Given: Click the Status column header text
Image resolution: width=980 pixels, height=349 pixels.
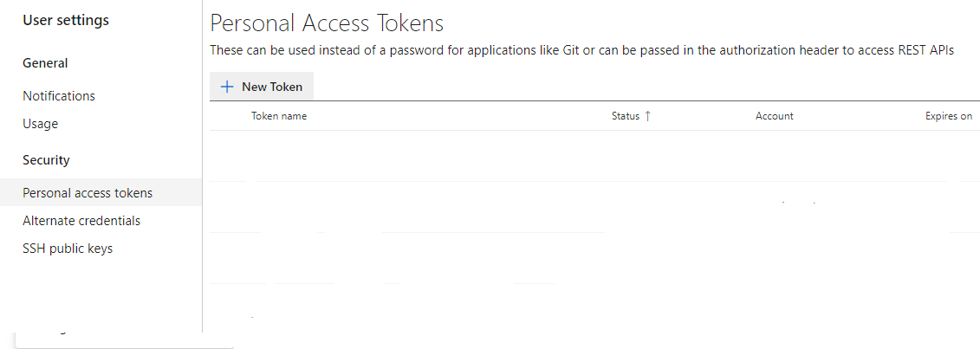Looking at the screenshot, I should coord(625,116).
